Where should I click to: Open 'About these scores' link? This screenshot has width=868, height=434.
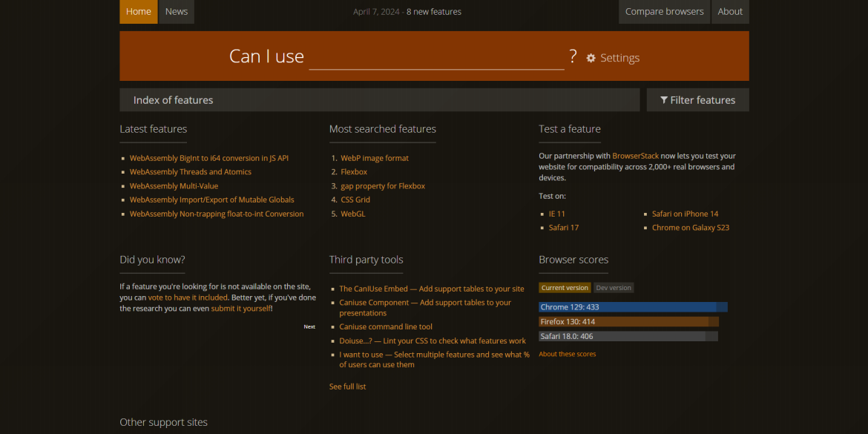(568, 355)
